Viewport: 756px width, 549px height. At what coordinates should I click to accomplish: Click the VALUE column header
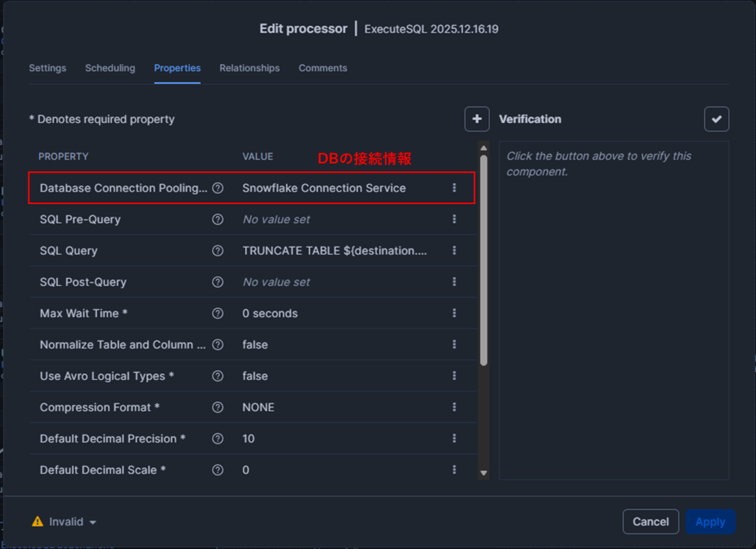point(258,156)
